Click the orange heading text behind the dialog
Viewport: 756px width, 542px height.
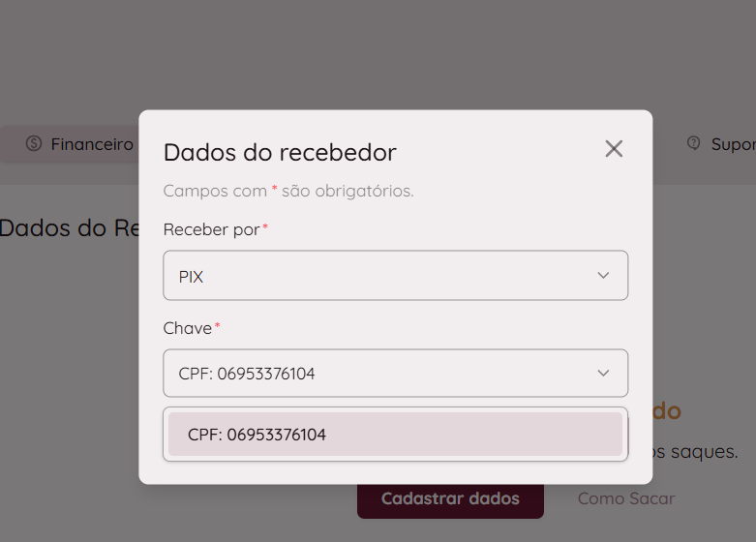(x=668, y=411)
